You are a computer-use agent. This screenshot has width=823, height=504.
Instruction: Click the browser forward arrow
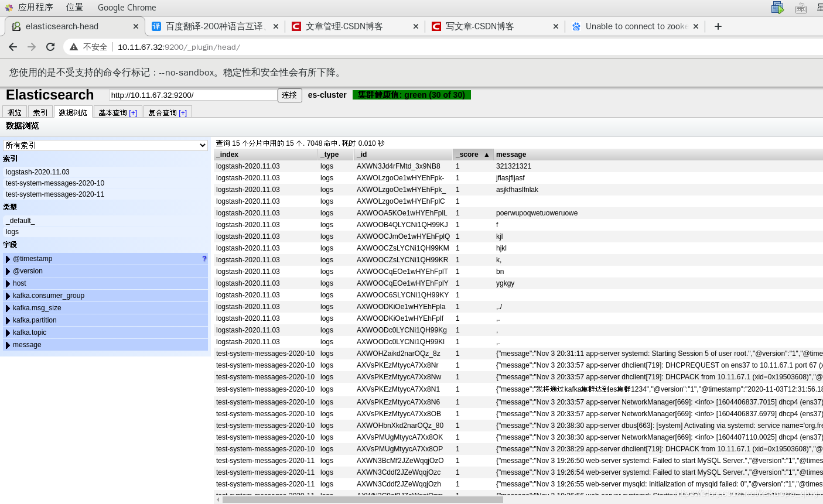[32, 47]
